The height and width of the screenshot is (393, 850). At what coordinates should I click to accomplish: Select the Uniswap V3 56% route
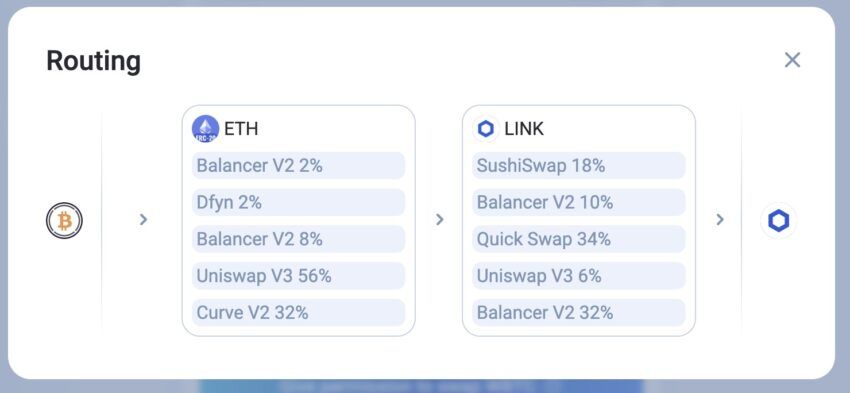pos(299,276)
